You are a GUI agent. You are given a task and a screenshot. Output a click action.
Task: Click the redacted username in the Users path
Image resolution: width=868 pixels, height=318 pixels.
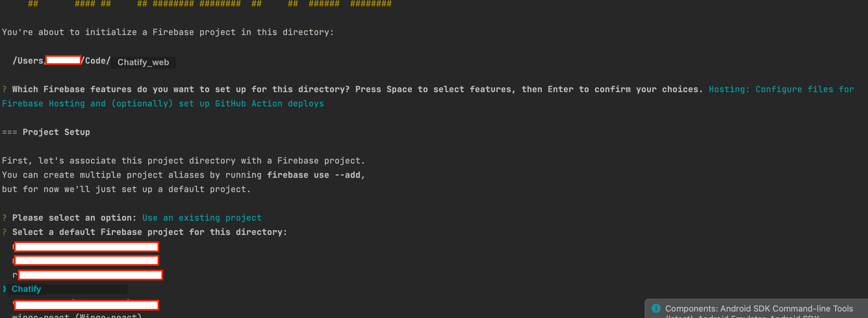point(63,60)
